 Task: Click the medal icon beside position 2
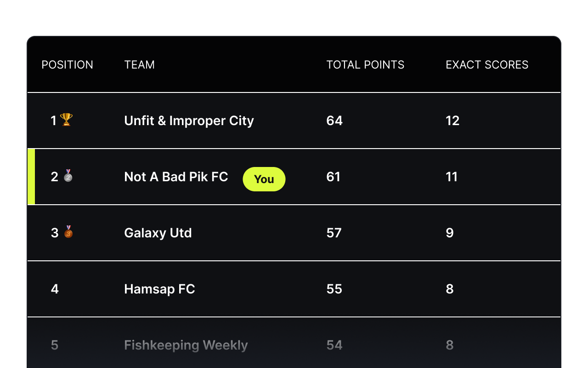(68, 177)
